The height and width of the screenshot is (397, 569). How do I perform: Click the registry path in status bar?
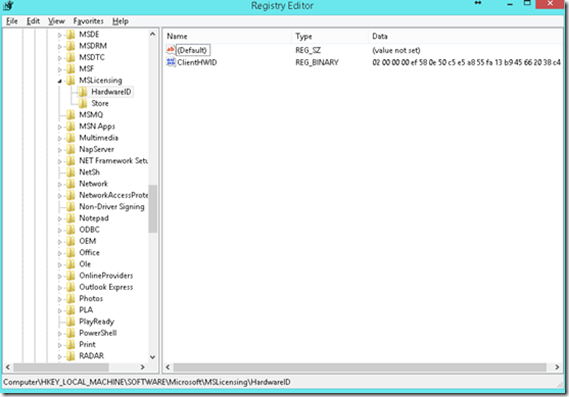[x=147, y=382]
